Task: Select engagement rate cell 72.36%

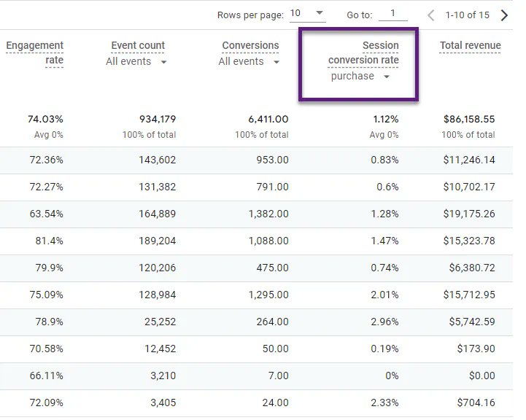Action: coord(46,160)
